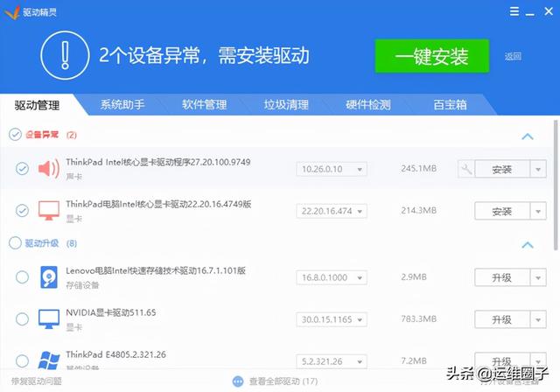Click the 245.1MB size text

418,169
